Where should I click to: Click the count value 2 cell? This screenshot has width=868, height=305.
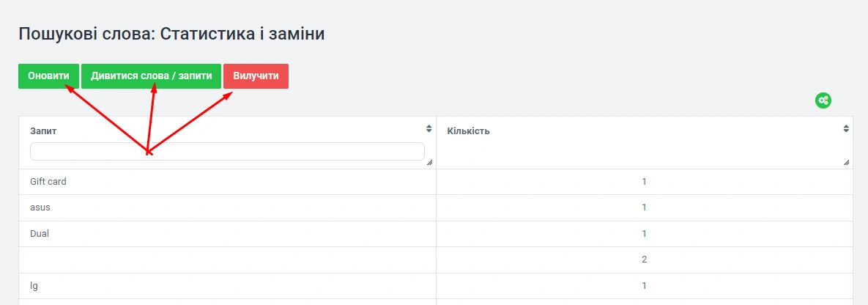[x=644, y=260]
